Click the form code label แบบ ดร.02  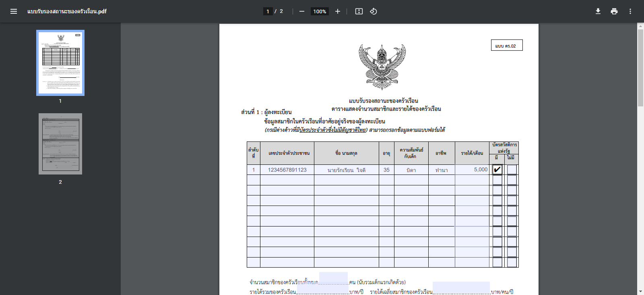tap(507, 45)
